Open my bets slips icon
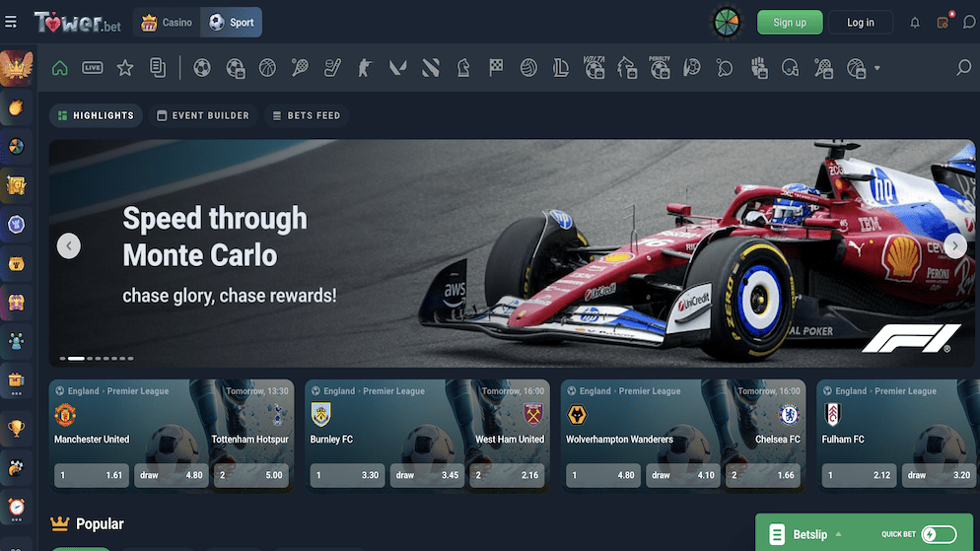The image size is (980, 551). pyautogui.click(x=158, y=67)
